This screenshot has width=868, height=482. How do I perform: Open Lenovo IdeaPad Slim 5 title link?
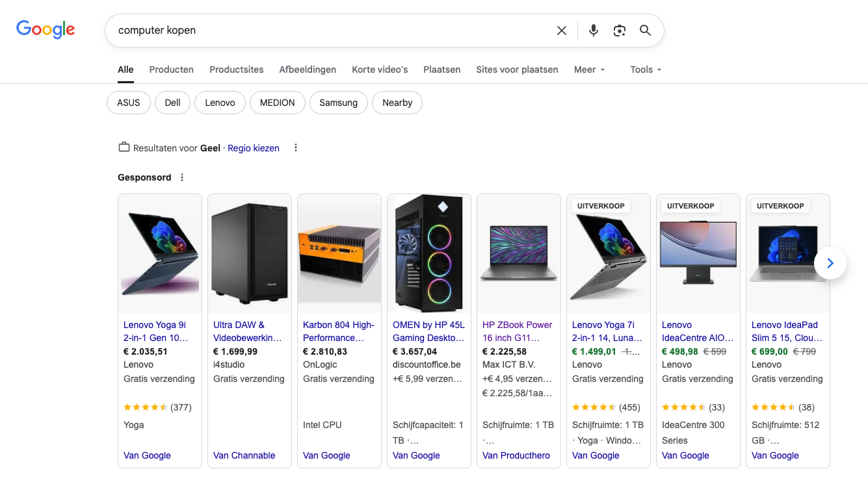[787, 331]
